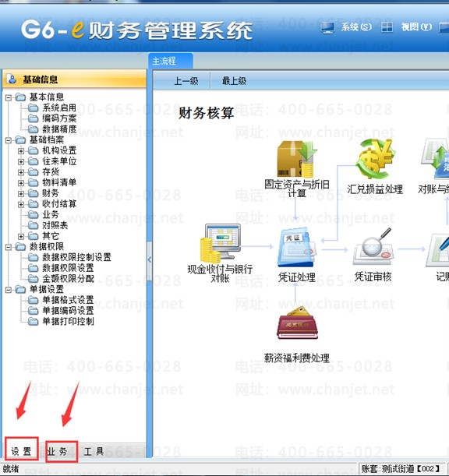The height and width of the screenshot is (476, 449).
Task: Click the 财务核算 heading
Action: [x=206, y=113]
